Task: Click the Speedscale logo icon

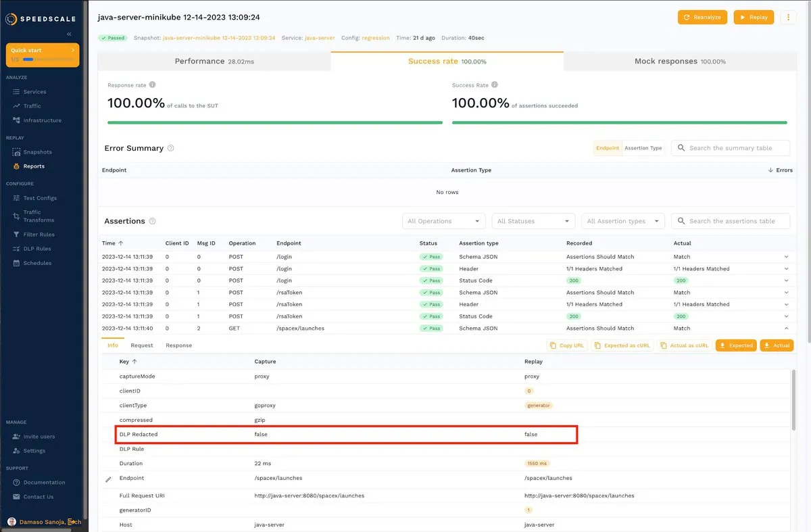Action: click(x=11, y=19)
